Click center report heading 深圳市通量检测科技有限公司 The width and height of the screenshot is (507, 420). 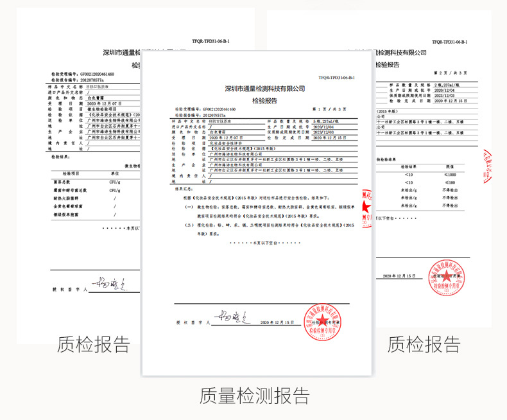pos(265,89)
